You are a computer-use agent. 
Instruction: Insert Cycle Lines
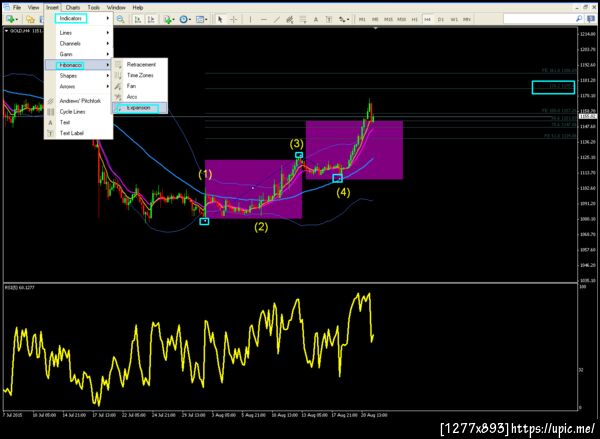click(x=78, y=112)
